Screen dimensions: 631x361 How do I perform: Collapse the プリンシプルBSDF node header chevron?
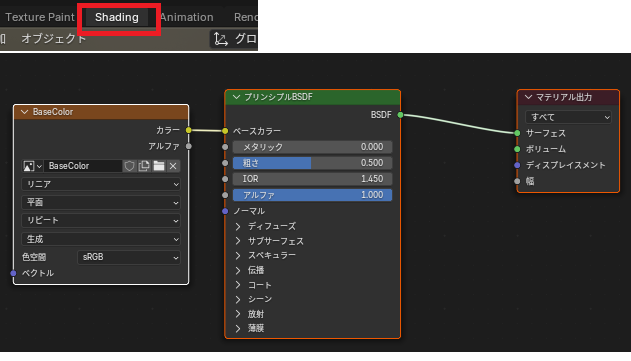(236, 97)
